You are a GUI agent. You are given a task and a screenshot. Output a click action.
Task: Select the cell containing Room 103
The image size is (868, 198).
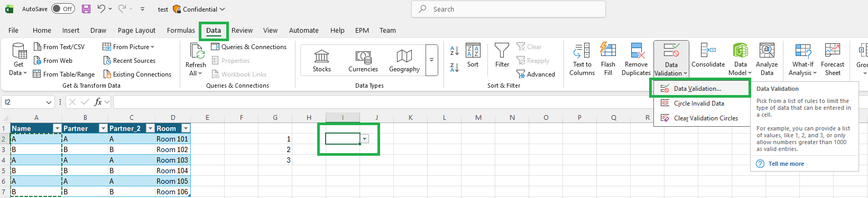172,160
